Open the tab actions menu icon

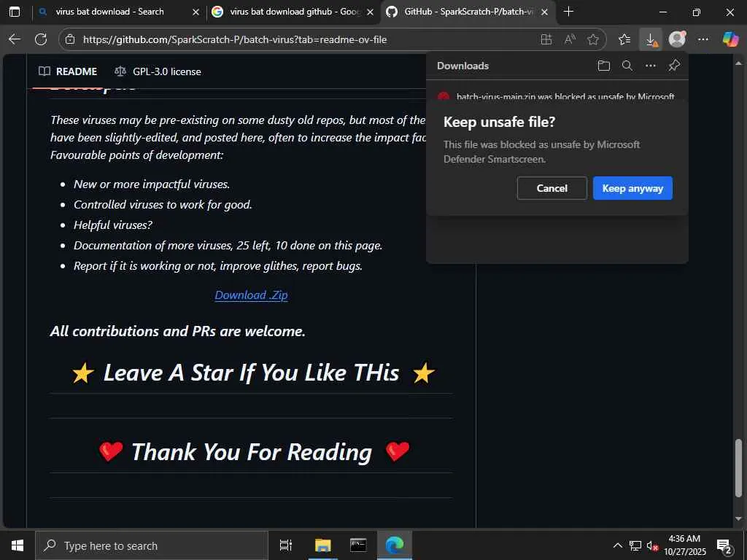pos(15,12)
